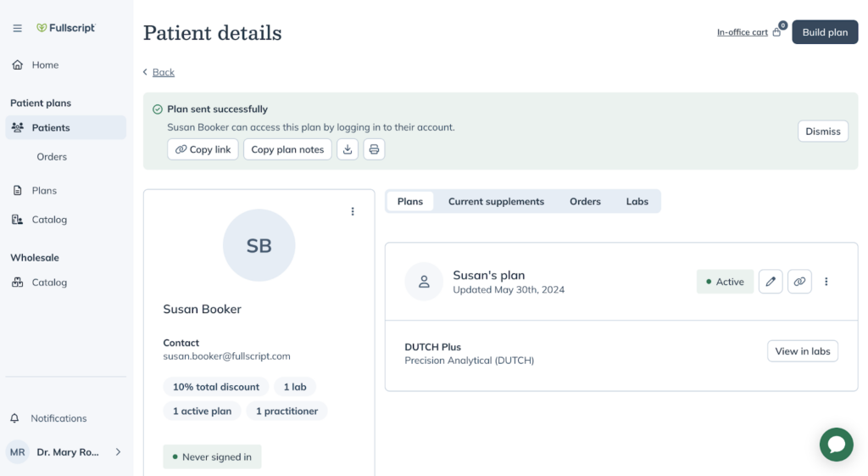Open the chat support bubble

tap(837, 445)
